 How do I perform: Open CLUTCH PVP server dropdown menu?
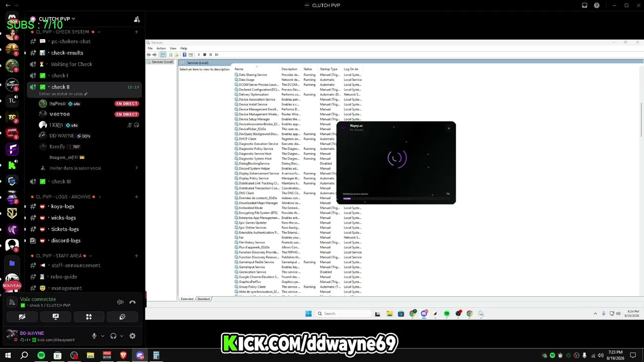point(57,19)
